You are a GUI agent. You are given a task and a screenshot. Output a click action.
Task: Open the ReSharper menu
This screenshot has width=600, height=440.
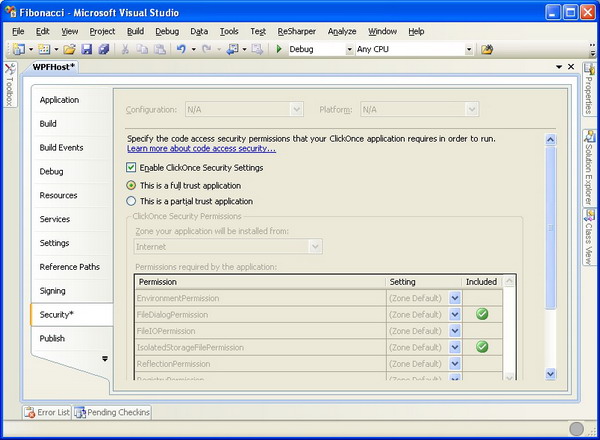[x=297, y=31]
